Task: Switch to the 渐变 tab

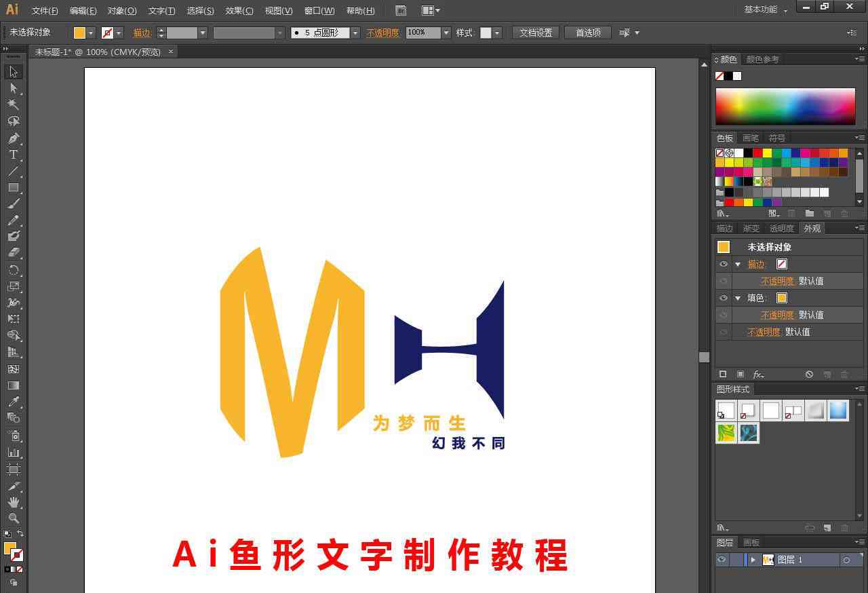Action: 751,228
